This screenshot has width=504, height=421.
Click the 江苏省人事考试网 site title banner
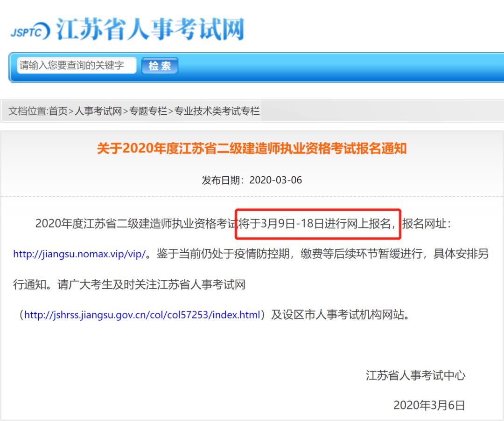(150, 29)
